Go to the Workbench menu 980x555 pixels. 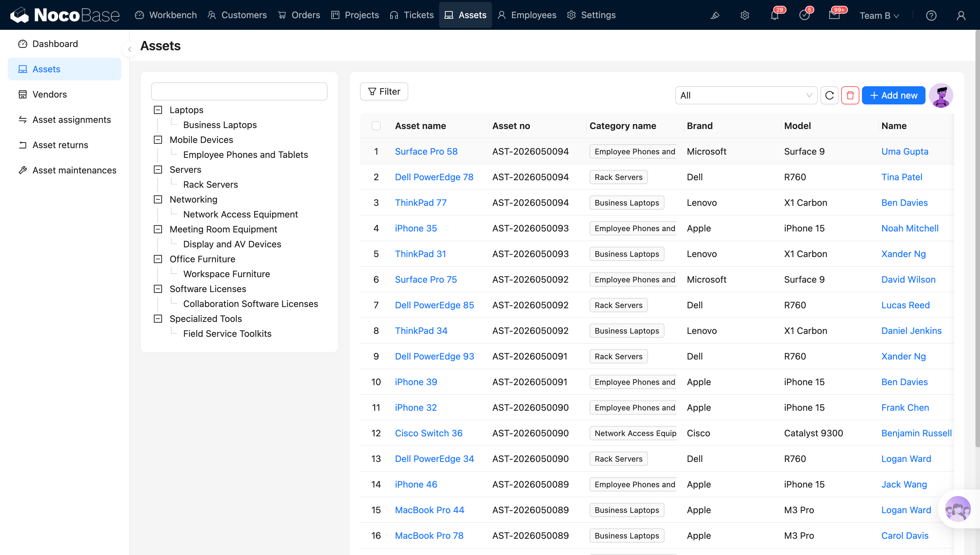pyautogui.click(x=166, y=15)
